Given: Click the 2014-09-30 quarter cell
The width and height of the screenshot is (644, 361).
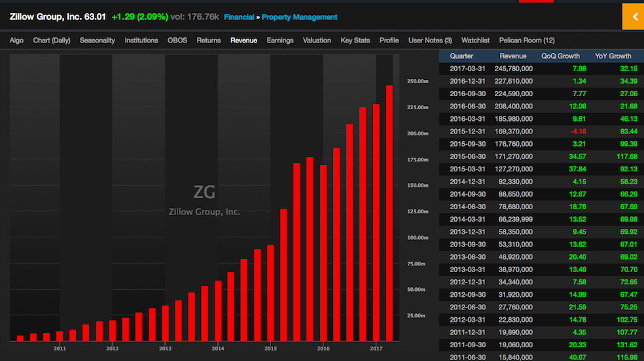Looking at the screenshot, I should [x=467, y=194].
